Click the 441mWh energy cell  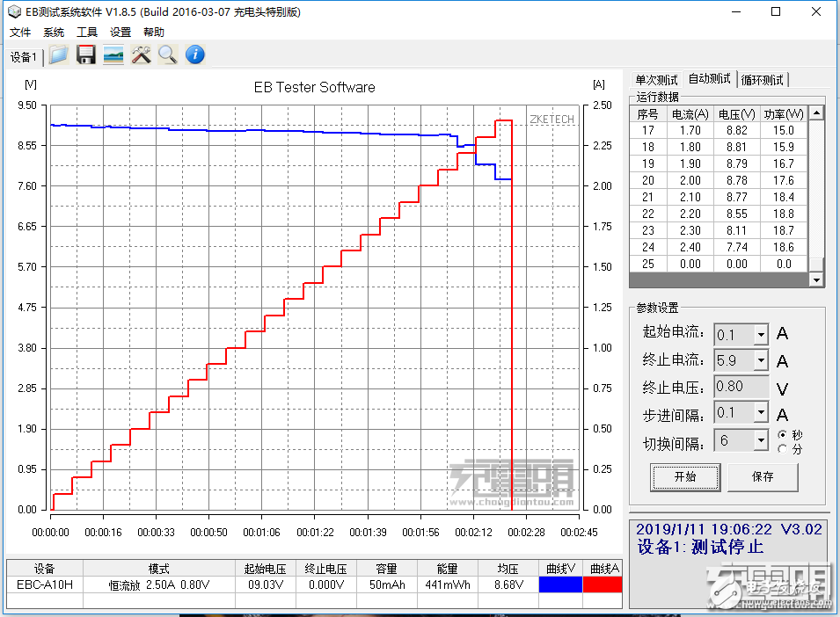pyautogui.click(x=448, y=584)
